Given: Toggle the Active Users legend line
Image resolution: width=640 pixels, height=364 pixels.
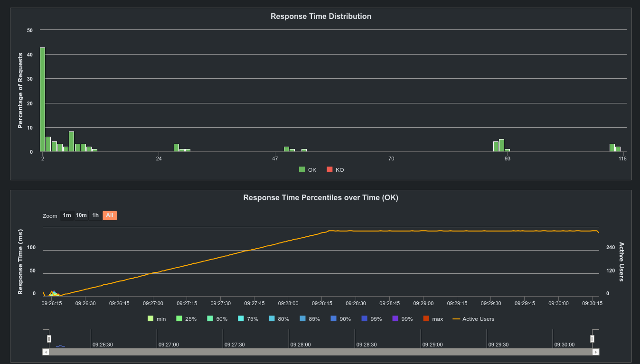Looking at the screenshot, I should coord(473,319).
